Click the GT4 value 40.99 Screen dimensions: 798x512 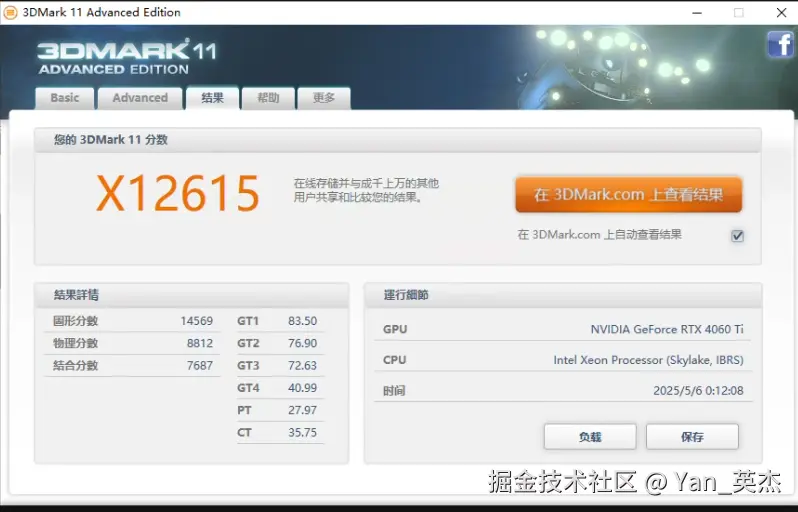[302, 388]
